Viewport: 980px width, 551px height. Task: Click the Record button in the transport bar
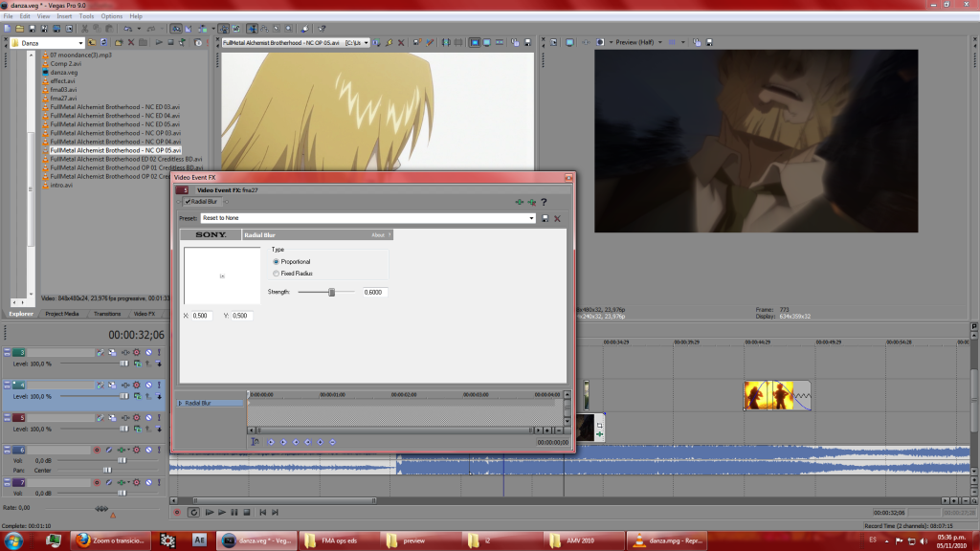click(x=177, y=513)
